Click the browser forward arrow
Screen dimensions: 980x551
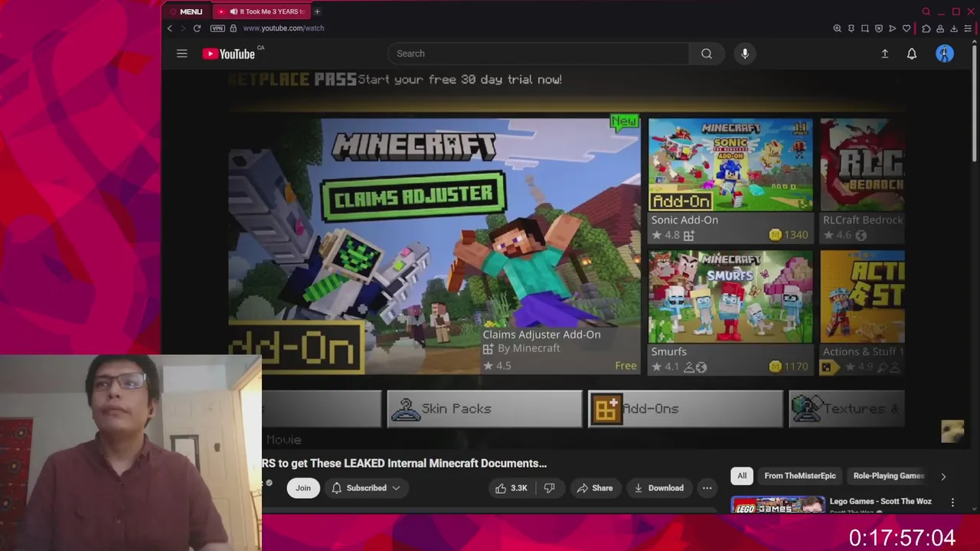(182, 28)
